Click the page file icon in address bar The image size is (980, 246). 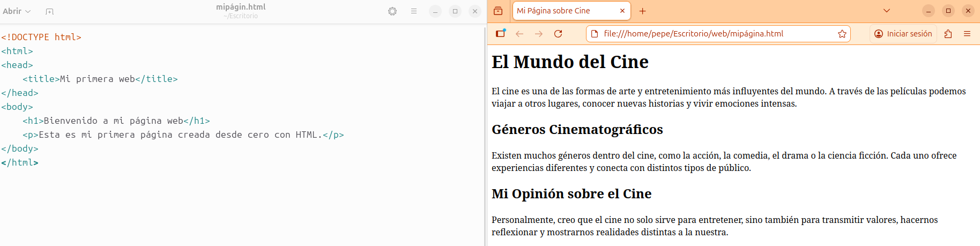(595, 34)
